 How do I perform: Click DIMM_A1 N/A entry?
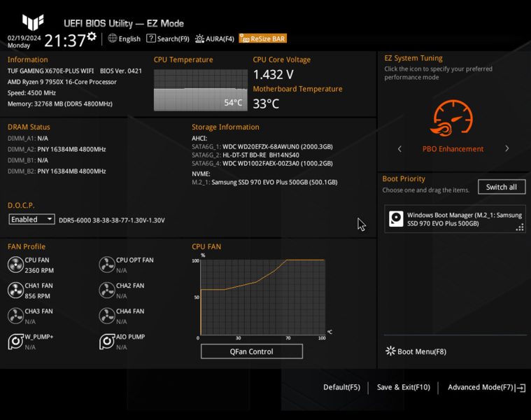coord(28,139)
